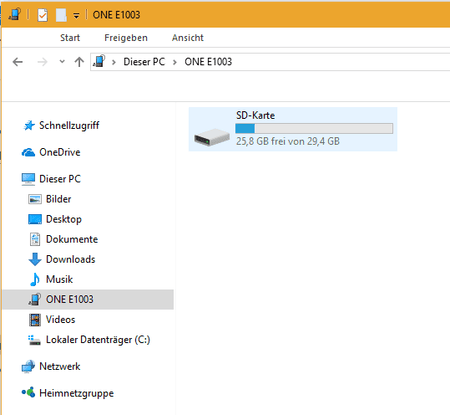Screen dimensions: 450x415
Task: Click the Netzwerk icon
Action: coord(28,367)
